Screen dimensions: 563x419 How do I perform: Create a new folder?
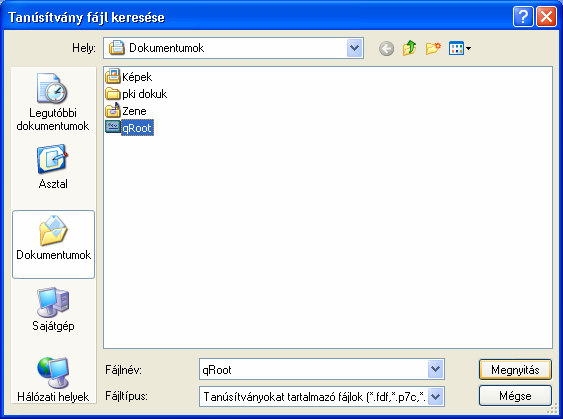coord(433,48)
